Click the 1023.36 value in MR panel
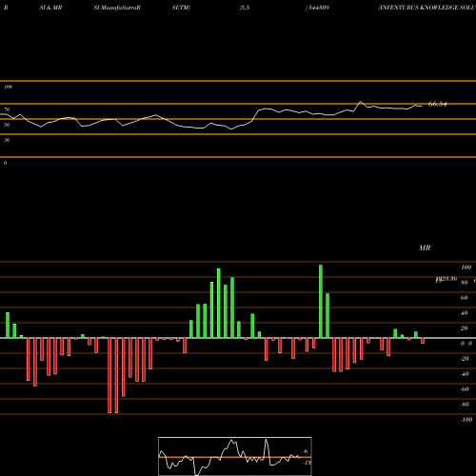This screenshot has width=476, height=476. [446, 279]
